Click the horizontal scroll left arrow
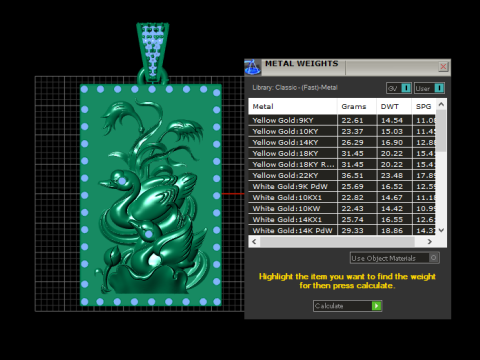 [x=254, y=241]
